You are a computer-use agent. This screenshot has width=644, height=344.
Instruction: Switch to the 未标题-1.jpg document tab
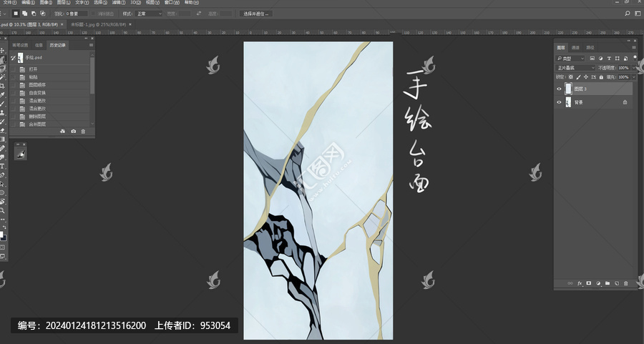coord(98,24)
